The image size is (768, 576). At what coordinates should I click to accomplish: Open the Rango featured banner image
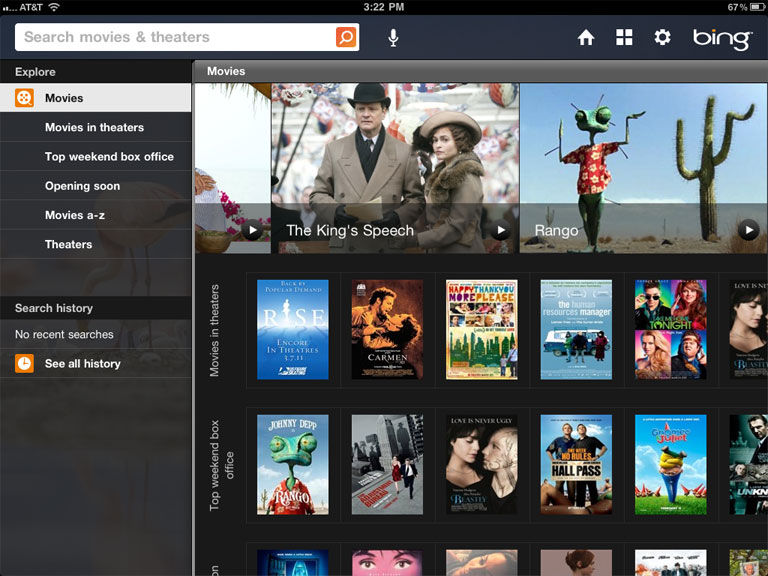(644, 168)
